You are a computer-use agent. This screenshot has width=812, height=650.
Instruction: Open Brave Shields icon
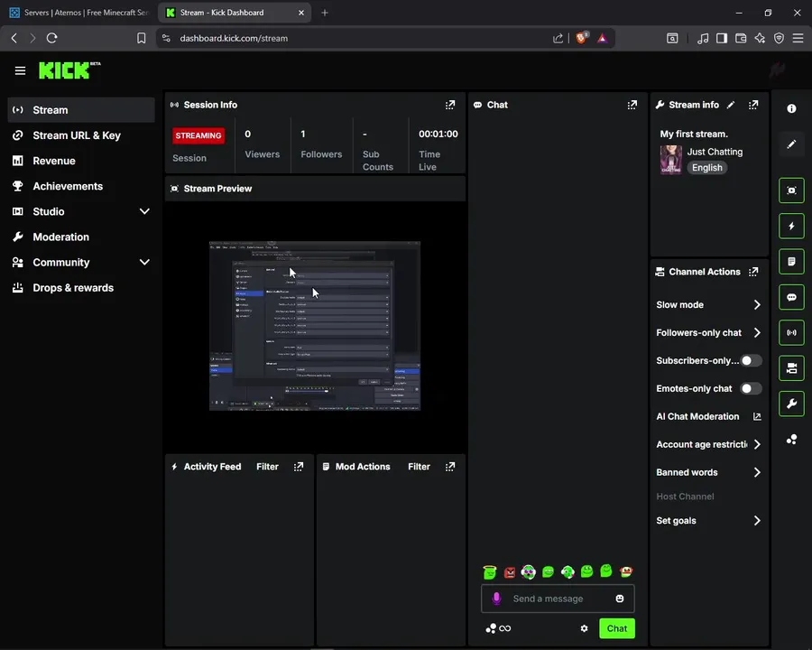582,38
